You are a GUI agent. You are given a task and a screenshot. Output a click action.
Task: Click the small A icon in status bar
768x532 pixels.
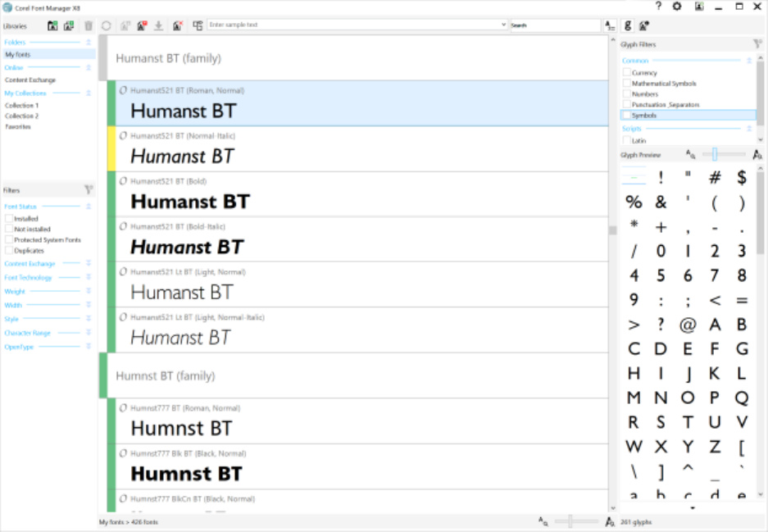tap(543, 521)
